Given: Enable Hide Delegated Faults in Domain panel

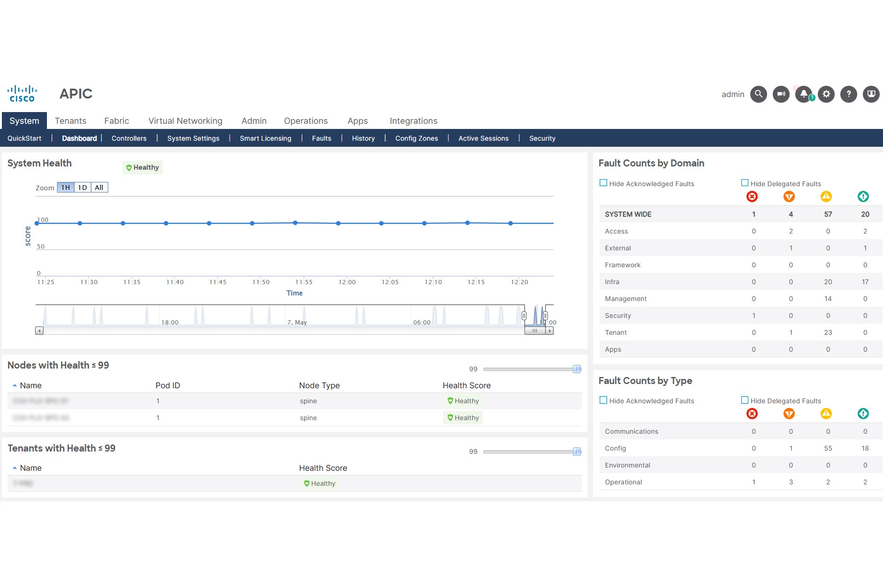Looking at the screenshot, I should [x=745, y=183].
